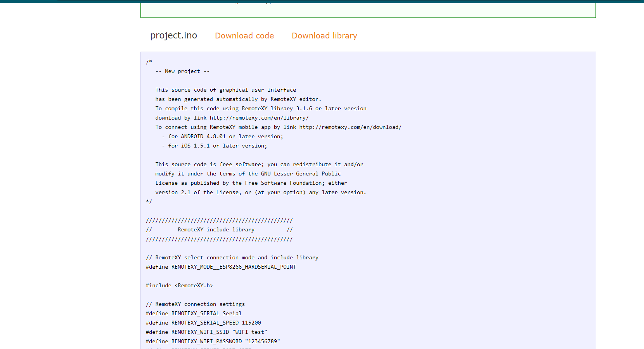
Task: Click the '-- New project --' comment line
Action: 182,71
